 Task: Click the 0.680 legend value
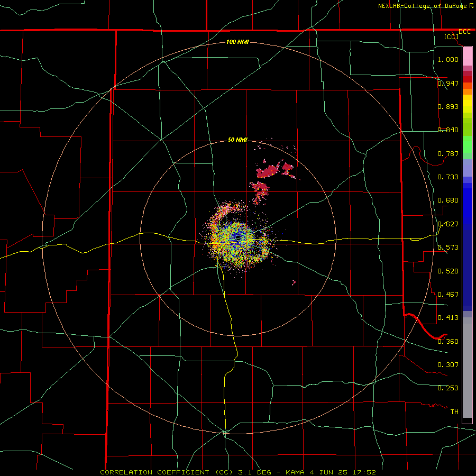[448, 200]
